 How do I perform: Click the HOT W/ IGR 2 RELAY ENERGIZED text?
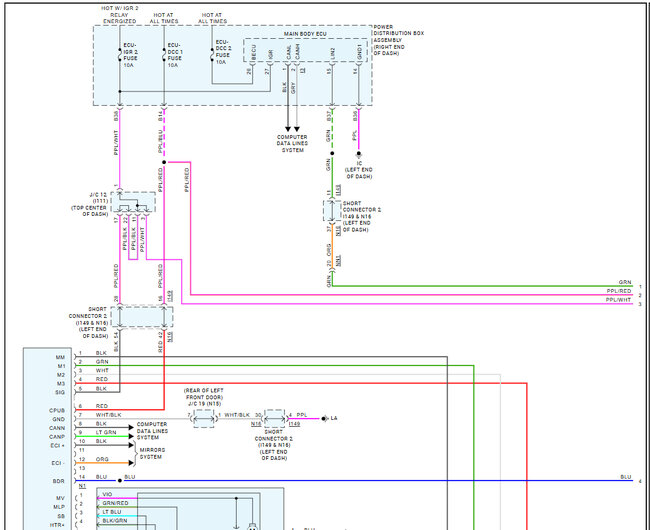pyautogui.click(x=120, y=15)
